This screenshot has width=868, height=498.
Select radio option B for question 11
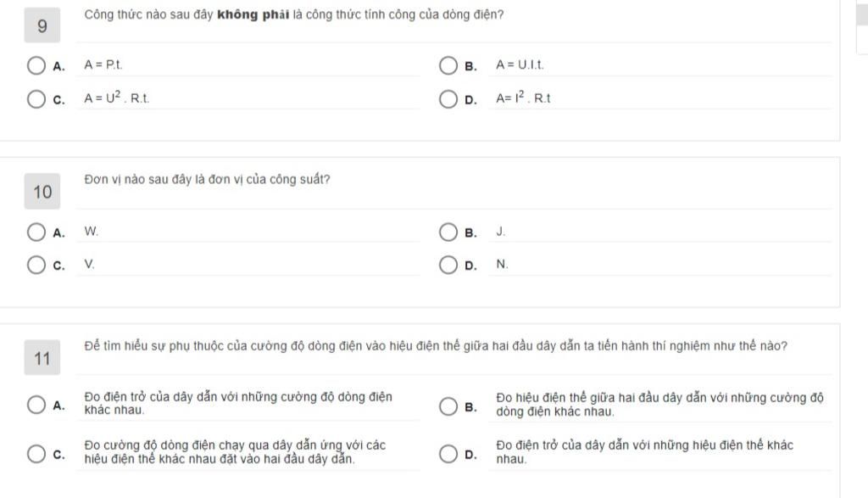[x=448, y=406]
